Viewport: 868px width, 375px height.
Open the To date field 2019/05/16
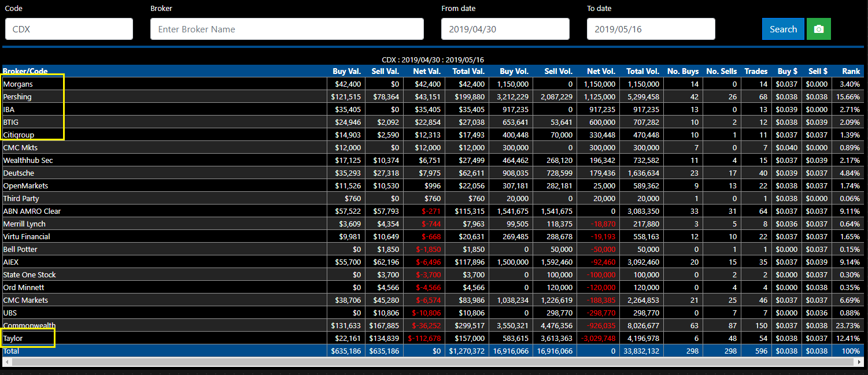click(x=651, y=29)
